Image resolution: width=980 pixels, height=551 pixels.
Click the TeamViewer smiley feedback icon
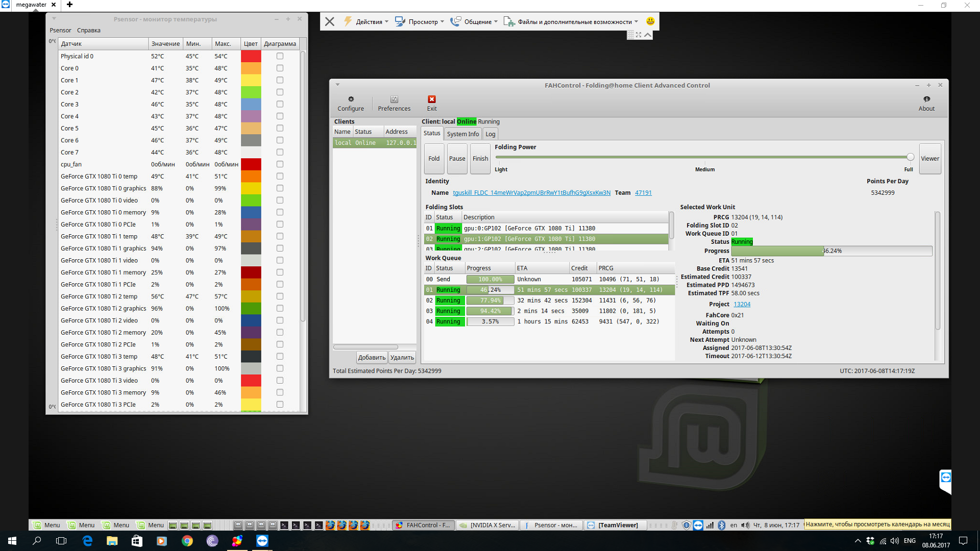click(x=650, y=21)
